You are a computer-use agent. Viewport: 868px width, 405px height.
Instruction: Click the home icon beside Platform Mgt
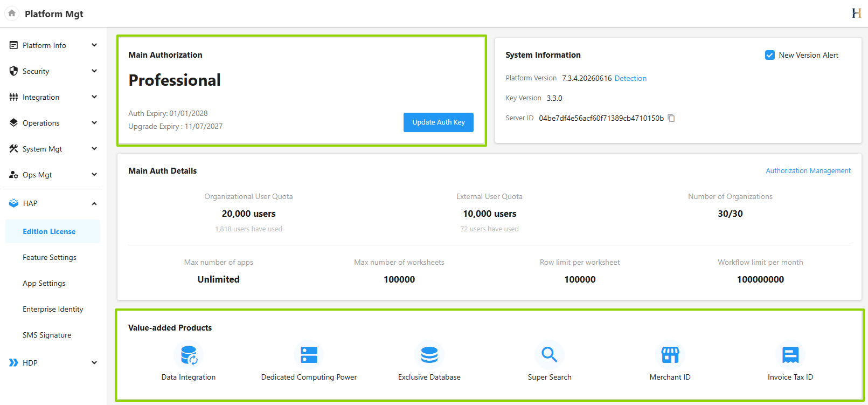pos(12,13)
